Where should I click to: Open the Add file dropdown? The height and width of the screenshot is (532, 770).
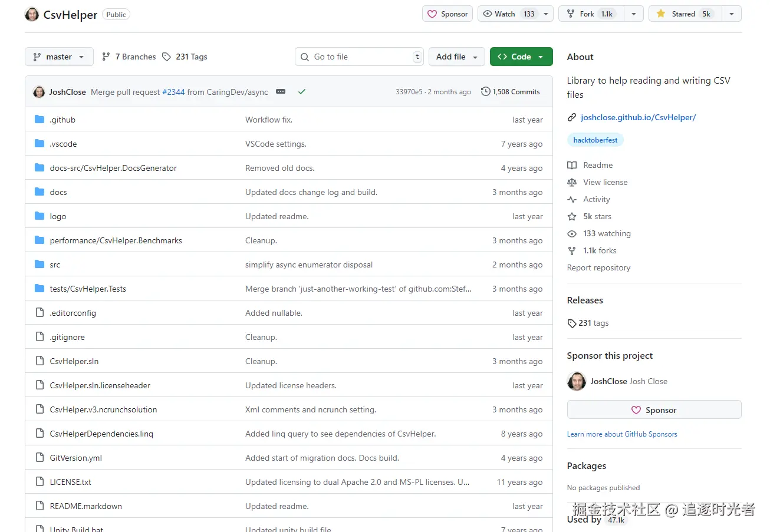pos(457,57)
